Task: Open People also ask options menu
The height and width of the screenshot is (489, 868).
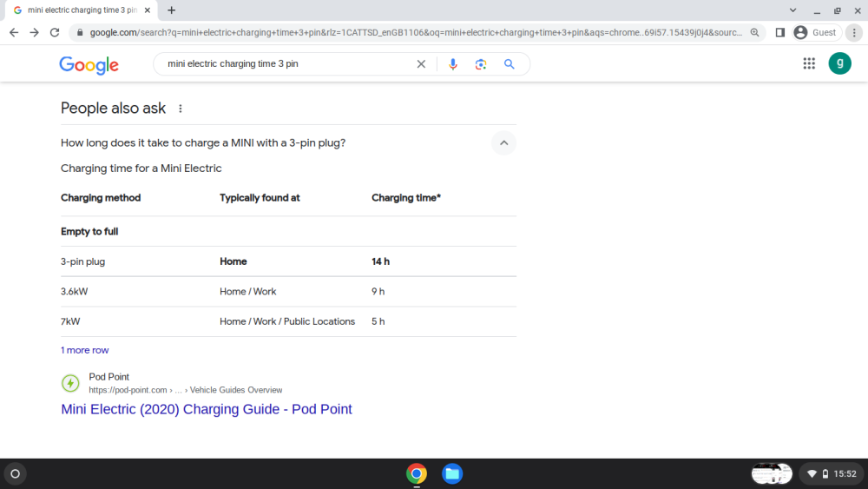Action: (x=181, y=109)
